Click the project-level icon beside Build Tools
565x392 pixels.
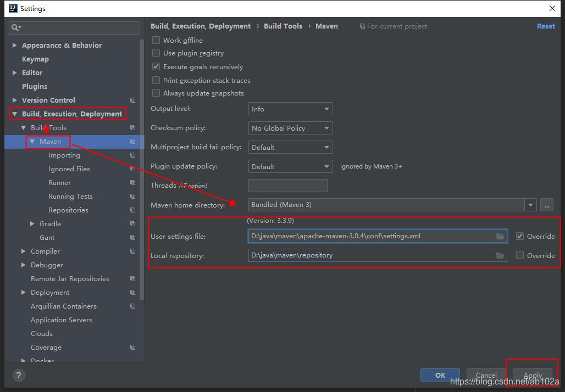(132, 128)
